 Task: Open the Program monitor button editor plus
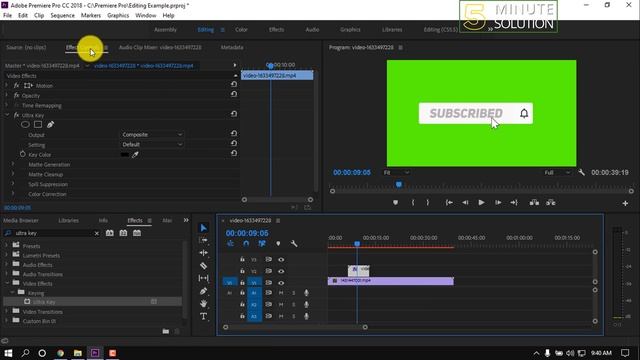(625, 203)
